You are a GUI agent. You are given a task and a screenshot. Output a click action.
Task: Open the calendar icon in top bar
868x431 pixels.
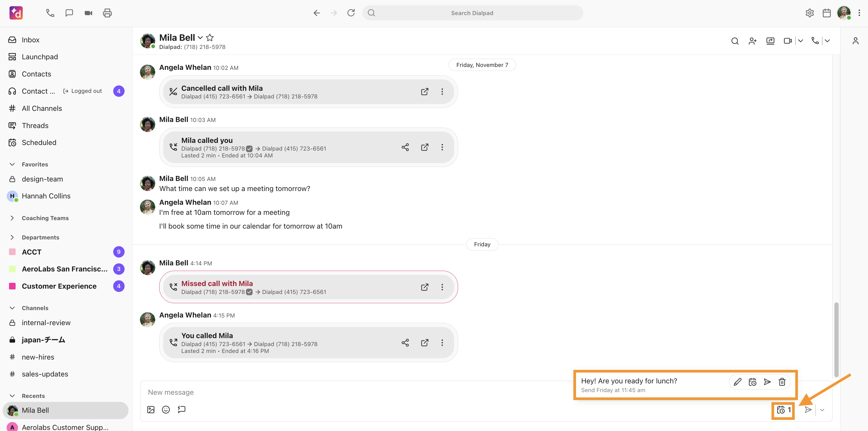pyautogui.click(x=826, y=13)
